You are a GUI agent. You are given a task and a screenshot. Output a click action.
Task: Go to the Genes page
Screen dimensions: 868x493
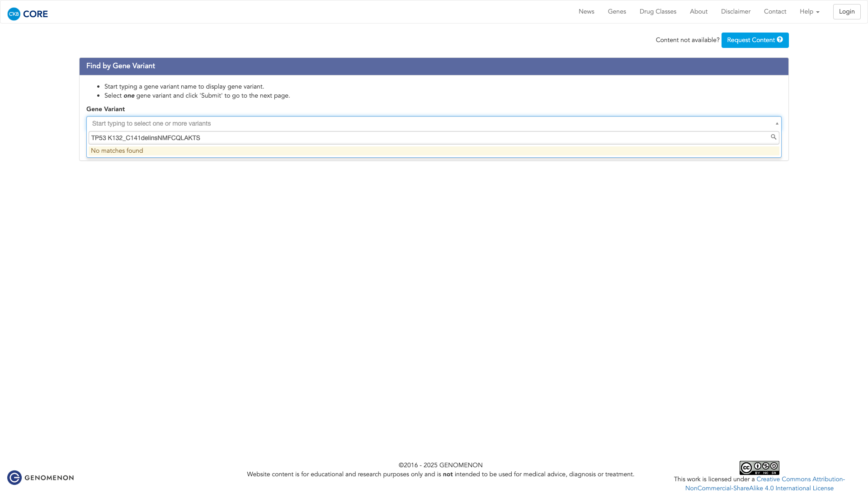pyautogui.click(x=617, y=12)
